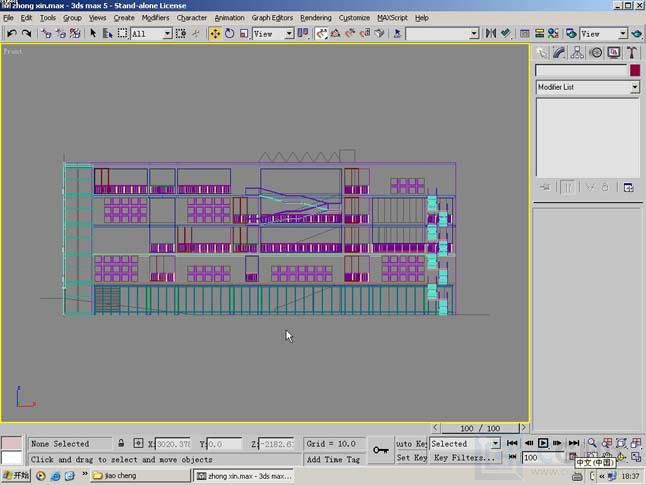
Task: Click the time slider 100 / 100
Action: pyautogui.click(x=480, y=428)
